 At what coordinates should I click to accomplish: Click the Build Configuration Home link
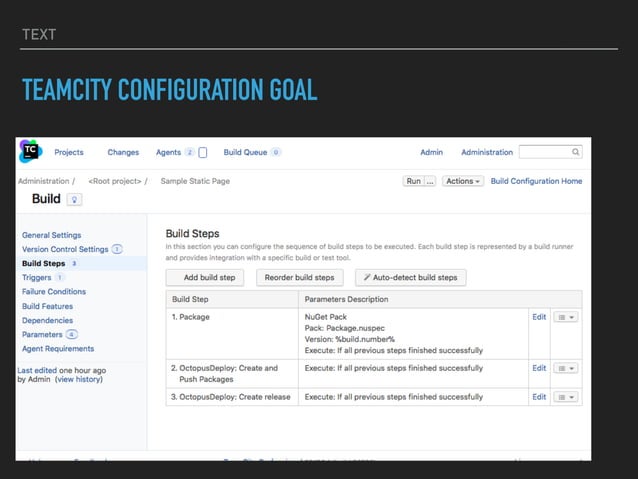(536, 181)
